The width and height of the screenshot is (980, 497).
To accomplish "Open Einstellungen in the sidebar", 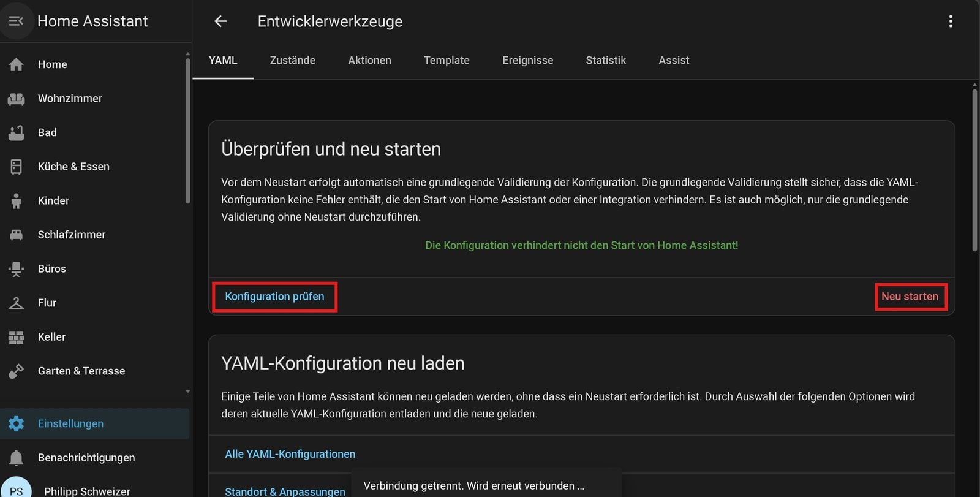I will pyautogui.click(x=94, y=423).
